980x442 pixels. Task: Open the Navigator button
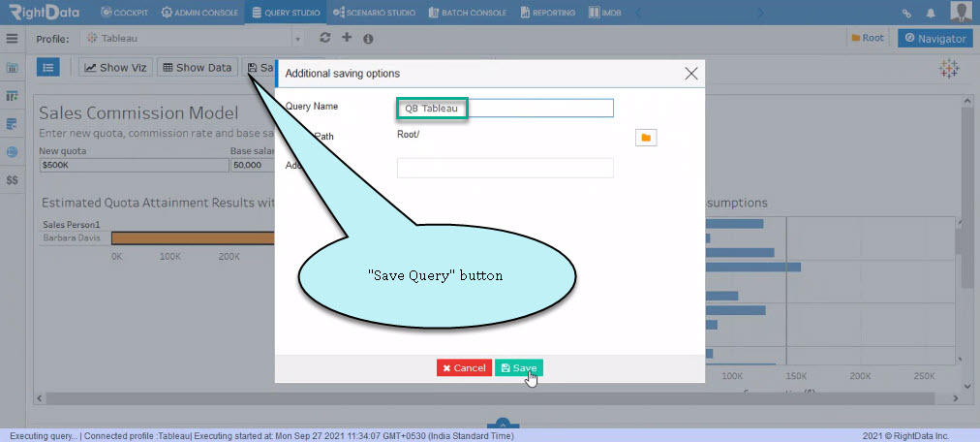[935, 38]
